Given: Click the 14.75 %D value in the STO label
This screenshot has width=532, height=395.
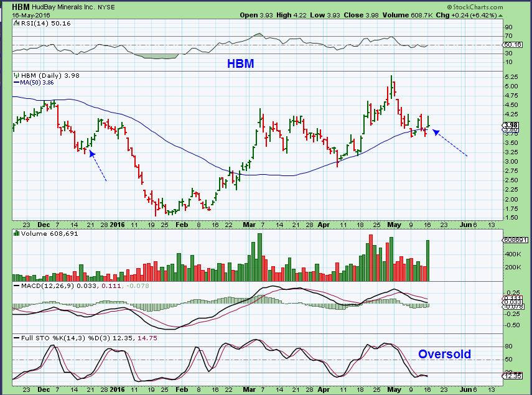Looking at the screenshot, I should point(147,338).
